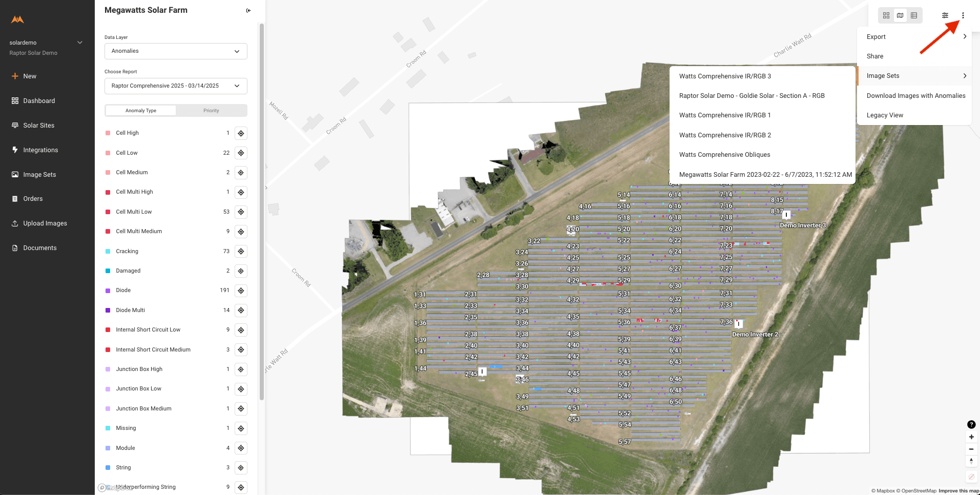Locate Cell Medium anomalies on map

(x=241, y=173)
